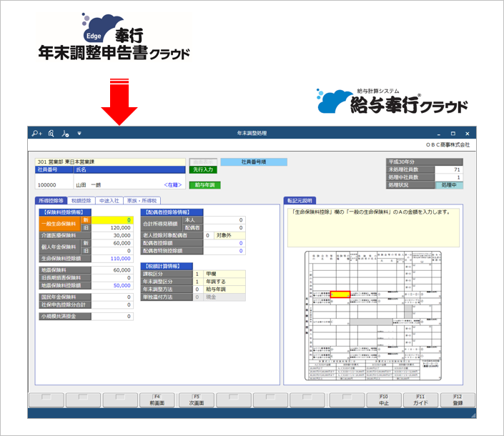
Task: Click employee name 山田 一朗
Action: pos(89,185)
